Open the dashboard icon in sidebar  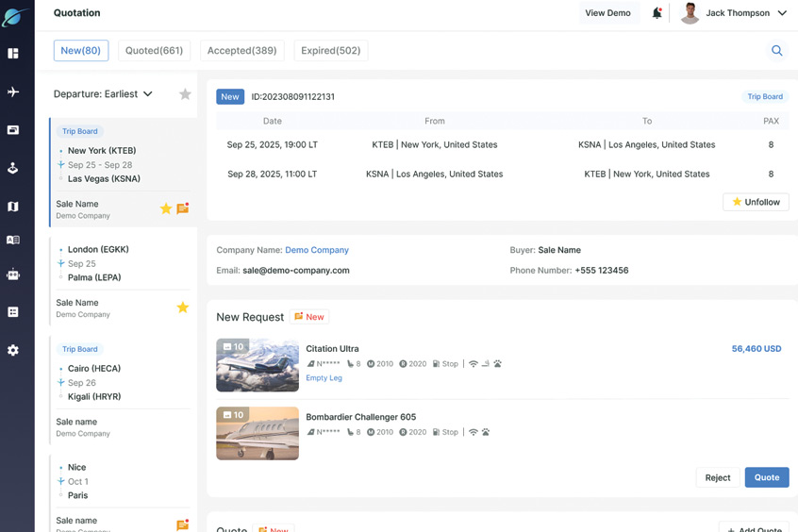tap(13, 54)
